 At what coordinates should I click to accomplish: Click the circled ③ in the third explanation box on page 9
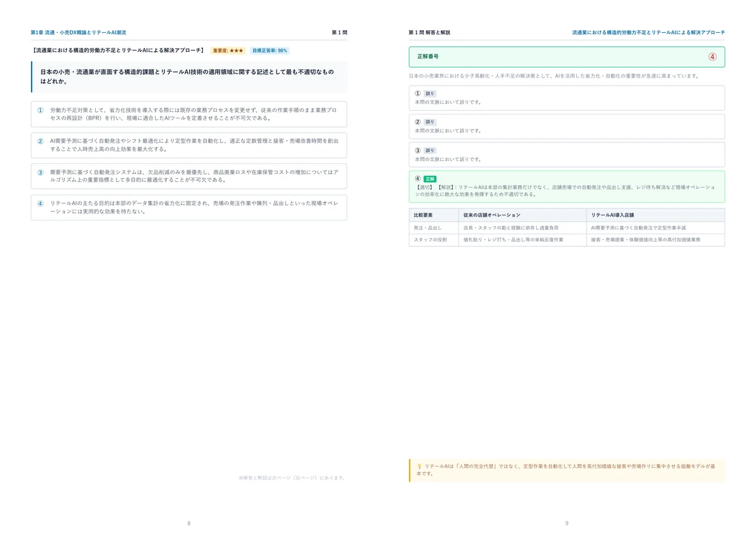[x=418, y=151]
